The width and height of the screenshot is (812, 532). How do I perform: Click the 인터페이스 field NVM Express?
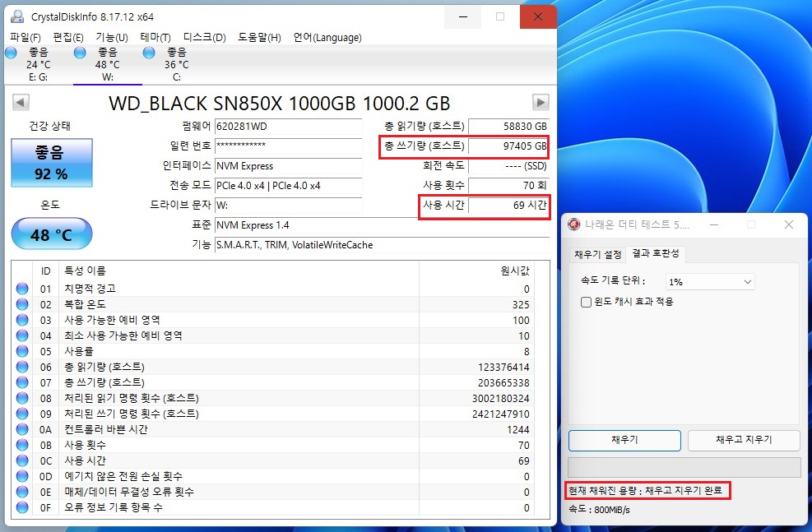pyautogui.click(x=289, y=165)
